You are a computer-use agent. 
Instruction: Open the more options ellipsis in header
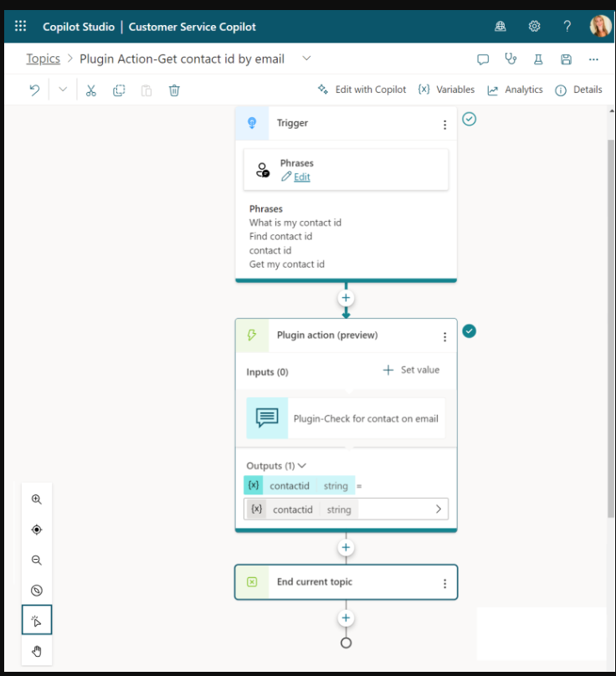(593, 59)
